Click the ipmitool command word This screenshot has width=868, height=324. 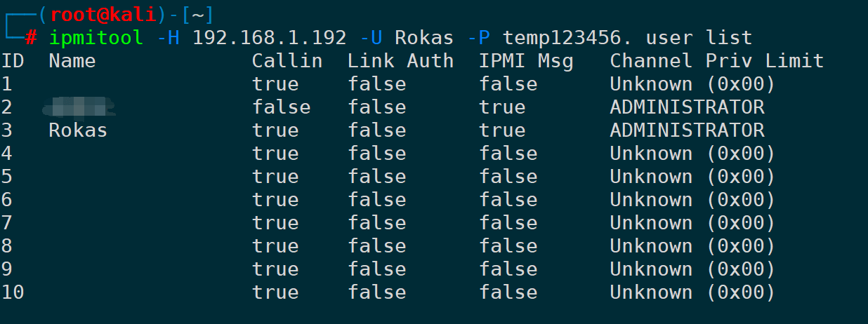(x=96, y=37)
